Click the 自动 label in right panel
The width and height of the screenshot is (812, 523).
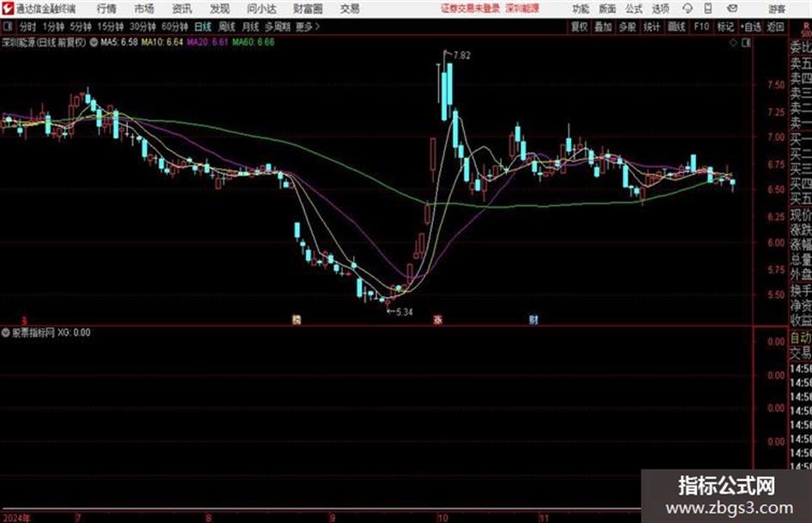(x=801, y=338)
